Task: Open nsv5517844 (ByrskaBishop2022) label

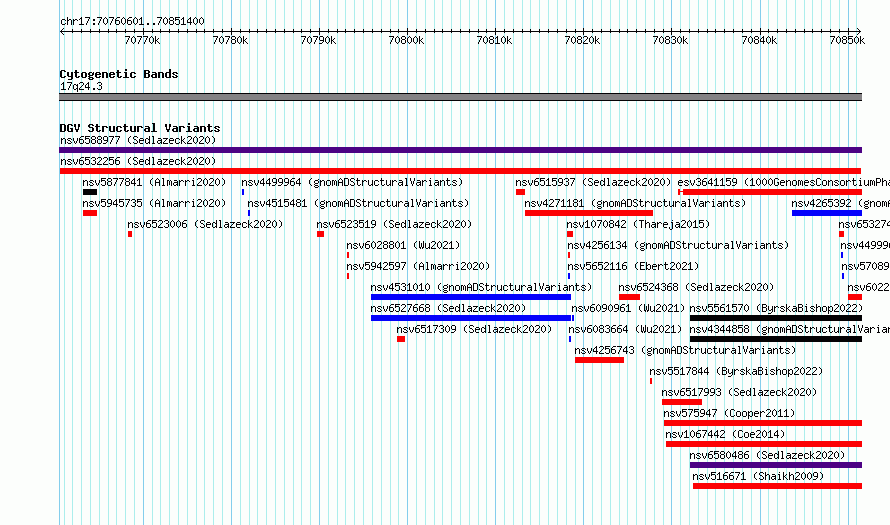Action: point(736,371)
